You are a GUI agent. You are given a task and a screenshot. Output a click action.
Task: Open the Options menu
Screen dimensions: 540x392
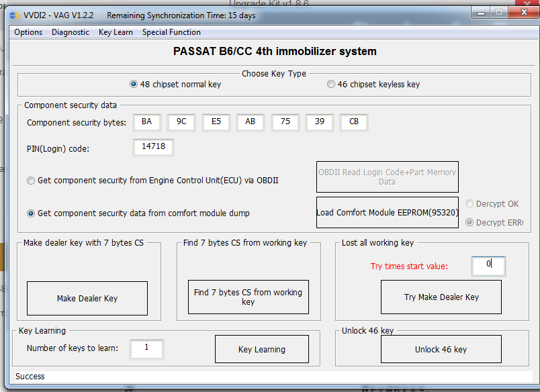[x=28, y=32]
